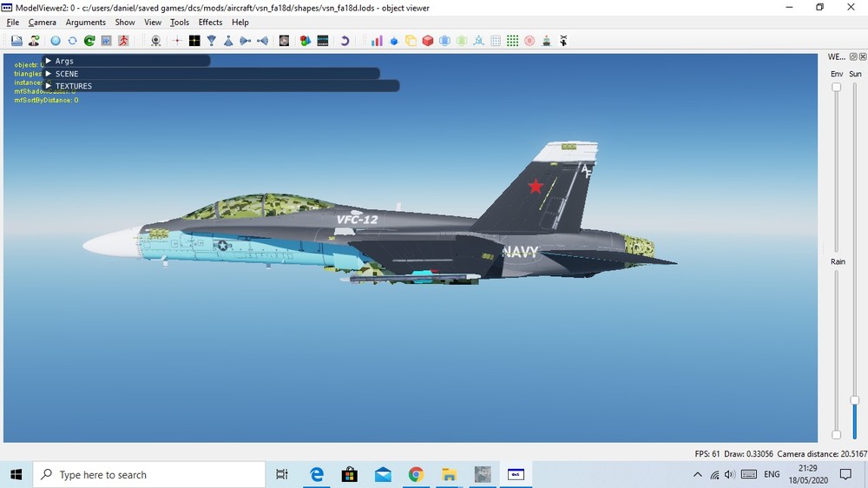This screenshot has height=488, width=868.
Task: Click the Rain slider handle
Action: [837, 435]
